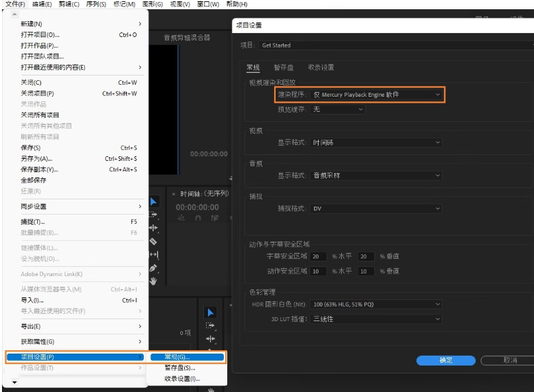
Task: Expand the 导出(E) submenu
Action: (81, 326)
